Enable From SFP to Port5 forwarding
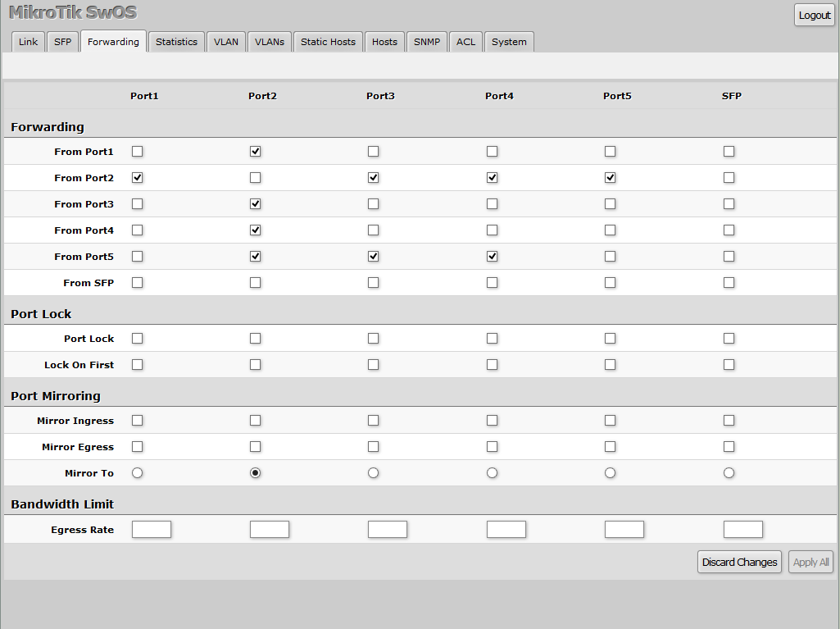This screenshot has height=629, width=840. pyautogui.click(x=611, y=283)
